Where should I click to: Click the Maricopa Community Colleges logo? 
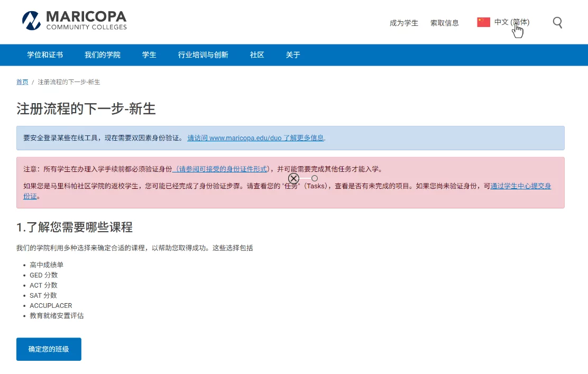coord(75,21)
